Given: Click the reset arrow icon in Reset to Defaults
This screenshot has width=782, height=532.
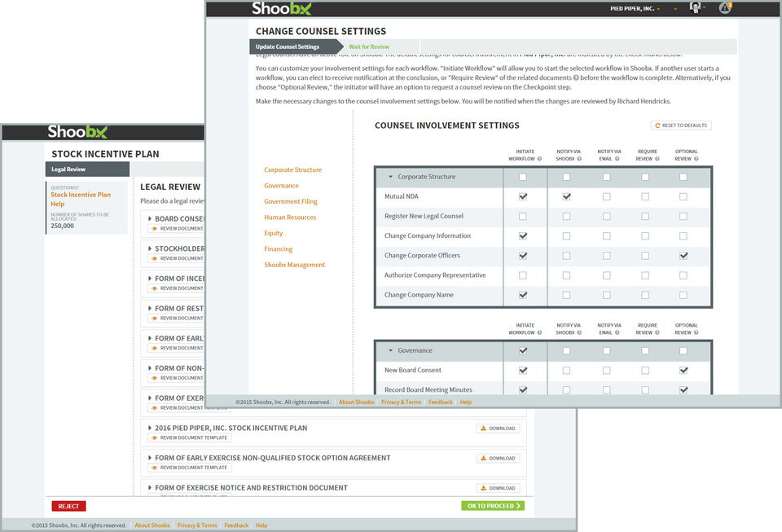Looking at the screenshot, I should coord(657,125).
